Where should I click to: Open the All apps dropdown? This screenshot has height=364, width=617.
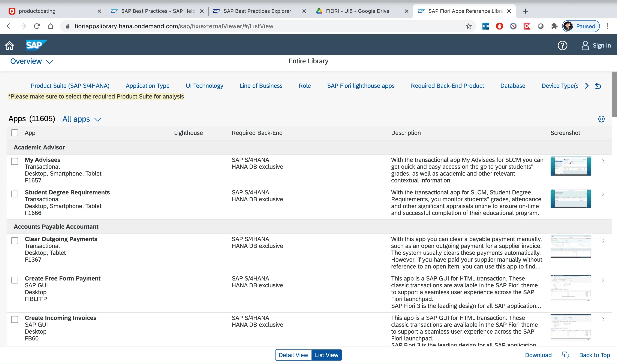[x=82, y=119]
